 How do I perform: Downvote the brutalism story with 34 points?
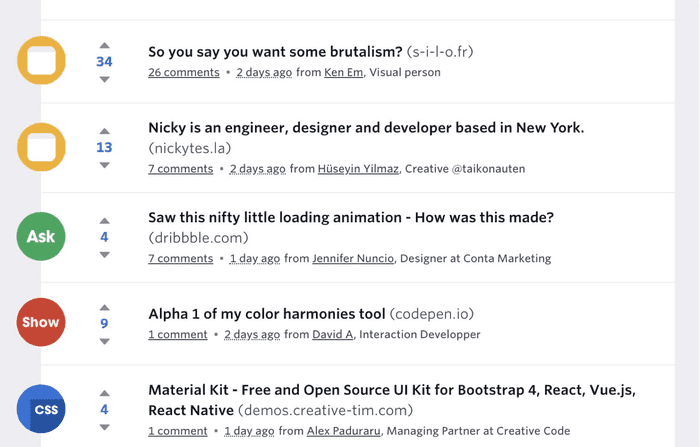point(104,79)
